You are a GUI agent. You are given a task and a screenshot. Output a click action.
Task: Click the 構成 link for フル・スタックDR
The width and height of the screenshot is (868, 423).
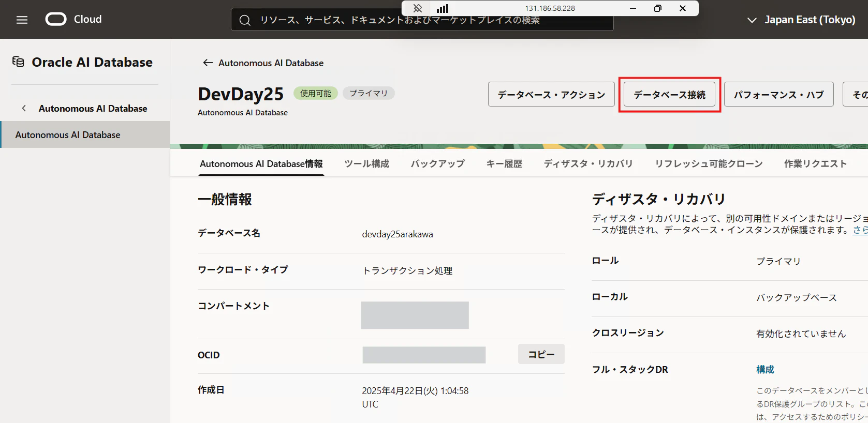[x=765, y=370]
